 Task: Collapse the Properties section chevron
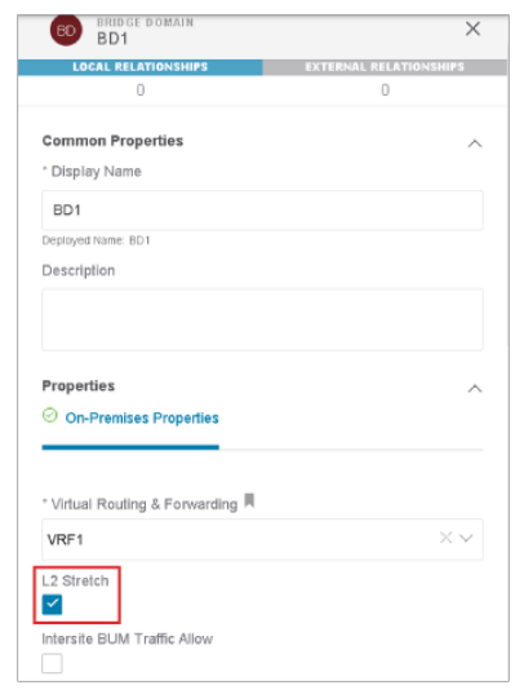tap(475, 389)
